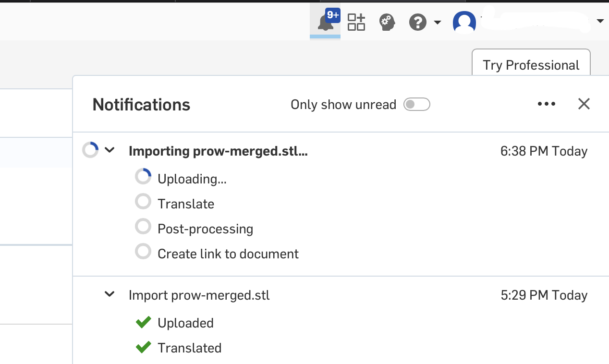Click the user profile avatar icon
609x364 pixels.
pyautogui.click(x=464, y=22)
